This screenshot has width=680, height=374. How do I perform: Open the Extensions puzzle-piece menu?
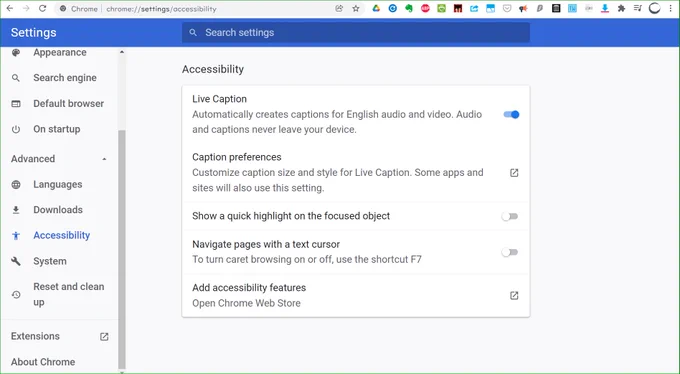pos(621,8)
